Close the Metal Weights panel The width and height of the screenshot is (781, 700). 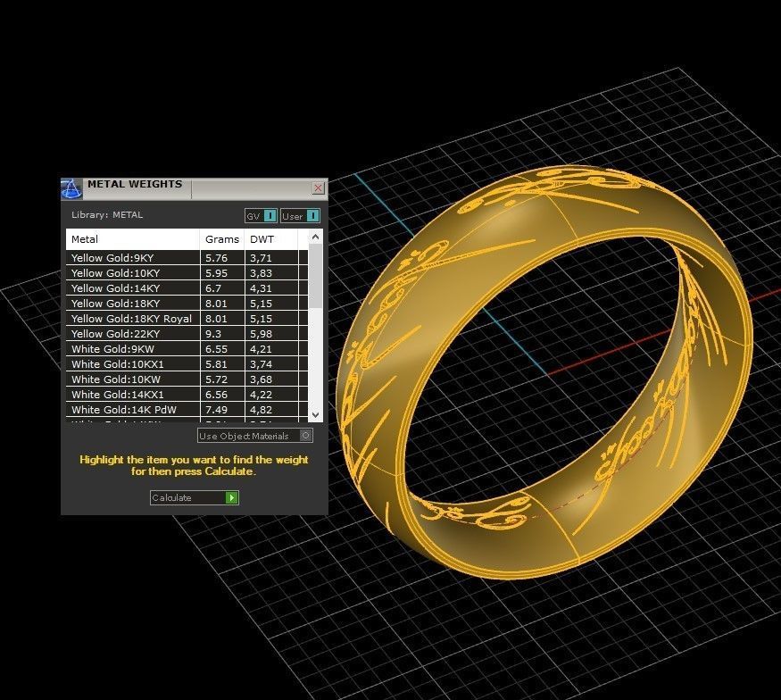click(x=318, y=187)
